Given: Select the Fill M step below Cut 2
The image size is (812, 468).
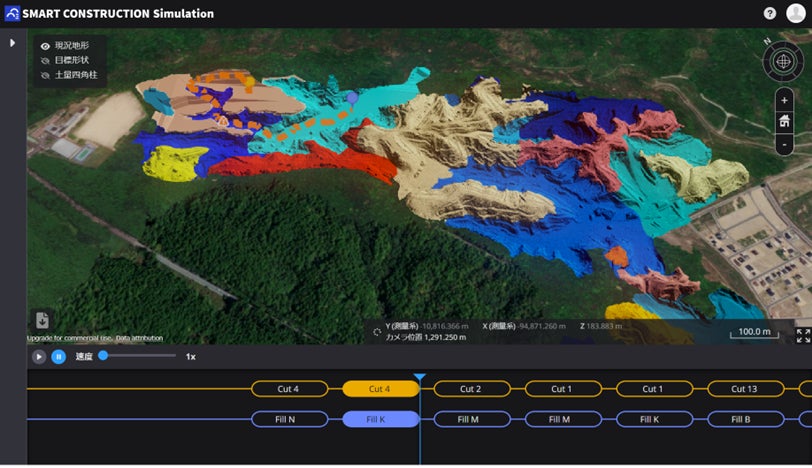Looking at the screenshot, I should [472, 419].
